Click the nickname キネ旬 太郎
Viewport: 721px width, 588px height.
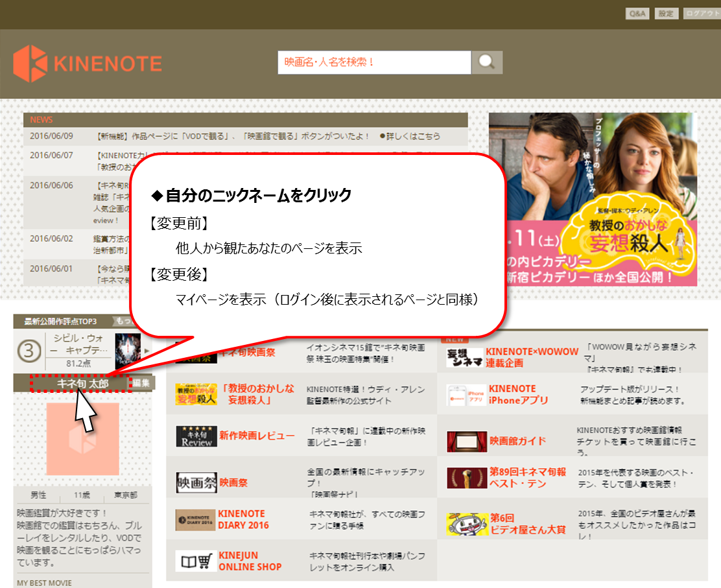[x=82, y=384]
